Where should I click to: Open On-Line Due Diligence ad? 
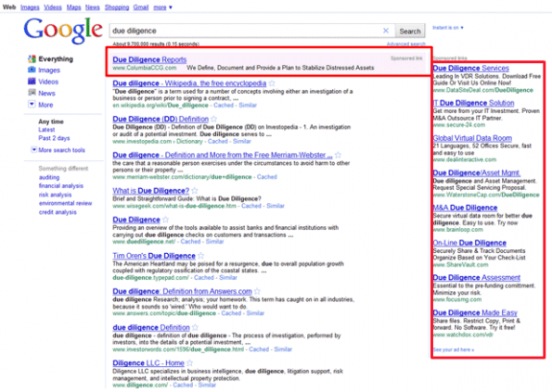pyautogui.click(x=469, y=243)
